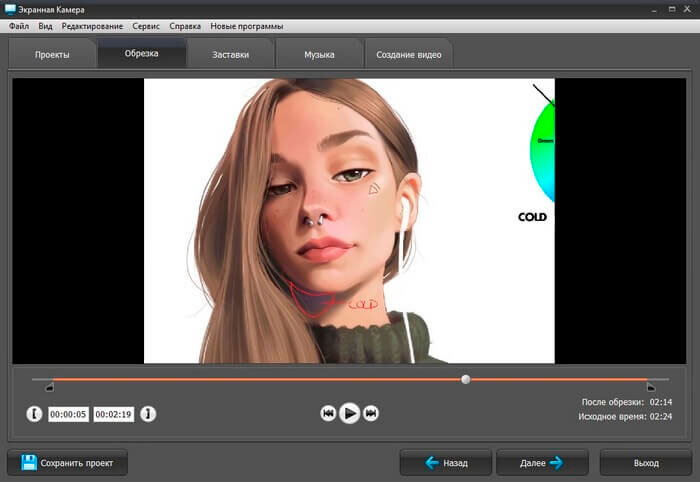Click the end time field 00:02:19
Viewport: 700px width, 482px height.
(114, 414)
